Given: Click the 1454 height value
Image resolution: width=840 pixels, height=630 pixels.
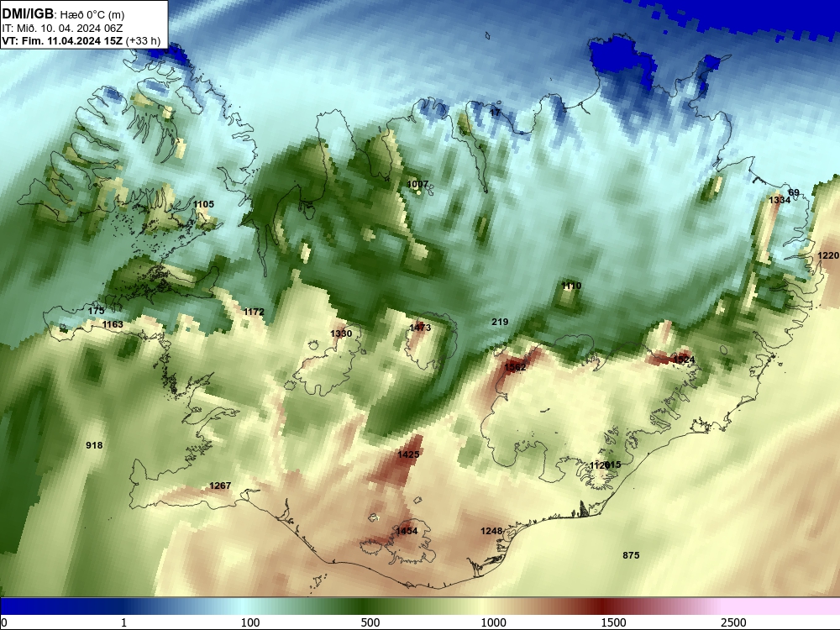Looking at the screenshot, I should tap(407, 531).
